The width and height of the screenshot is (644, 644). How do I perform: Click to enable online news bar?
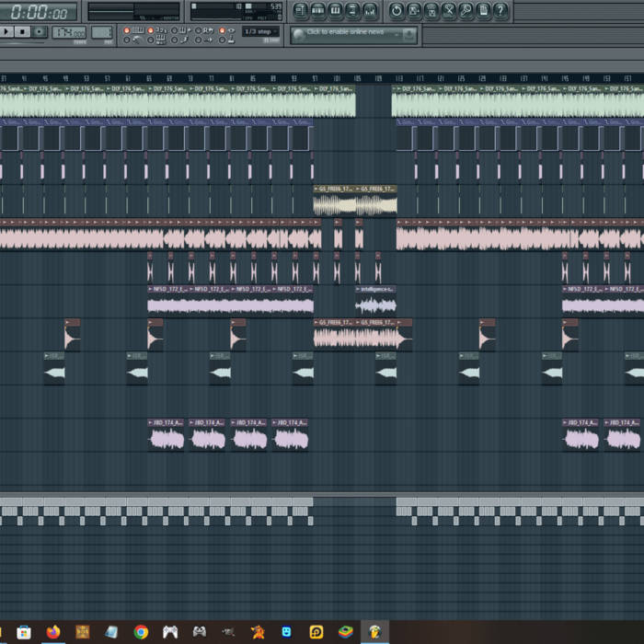[x=348, y=34]
